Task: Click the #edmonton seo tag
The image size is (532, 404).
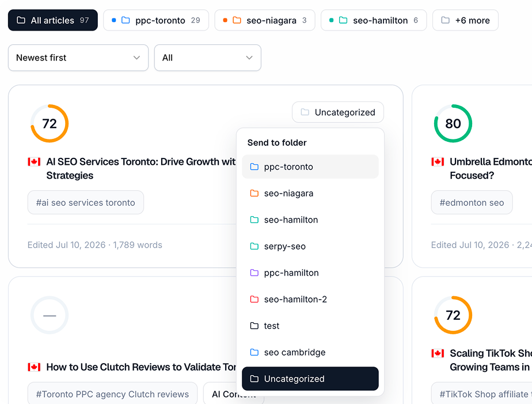Action: tap(472, 202)
